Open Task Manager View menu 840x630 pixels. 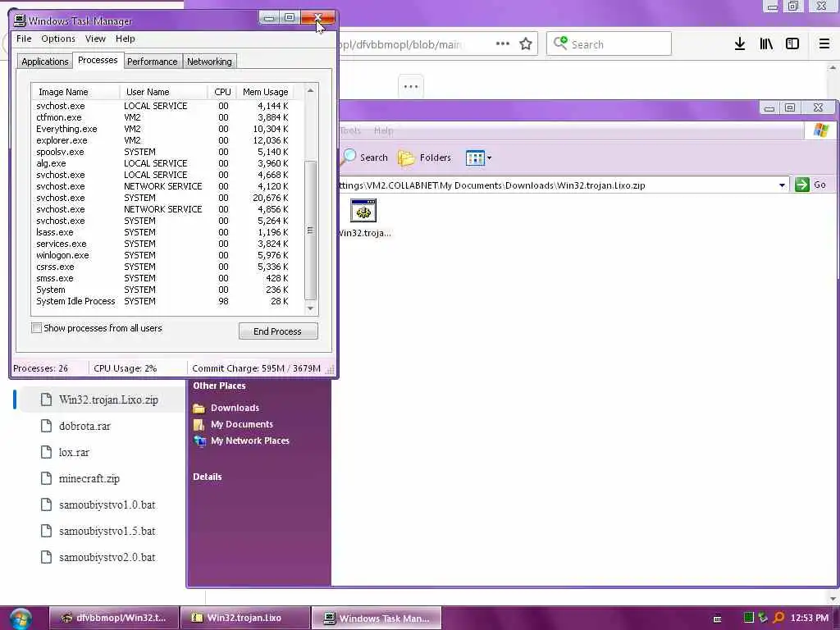pyautogui.click(x=95, y=39)
